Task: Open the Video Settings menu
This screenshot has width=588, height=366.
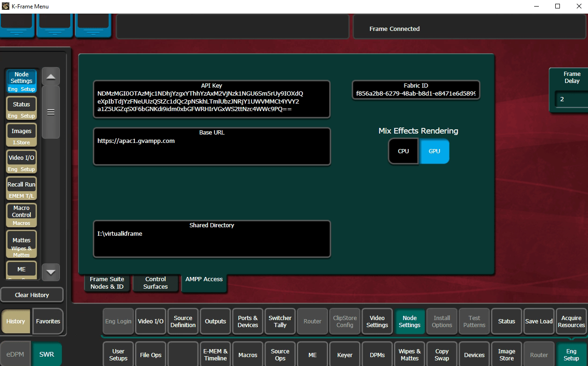Action: 377,321
